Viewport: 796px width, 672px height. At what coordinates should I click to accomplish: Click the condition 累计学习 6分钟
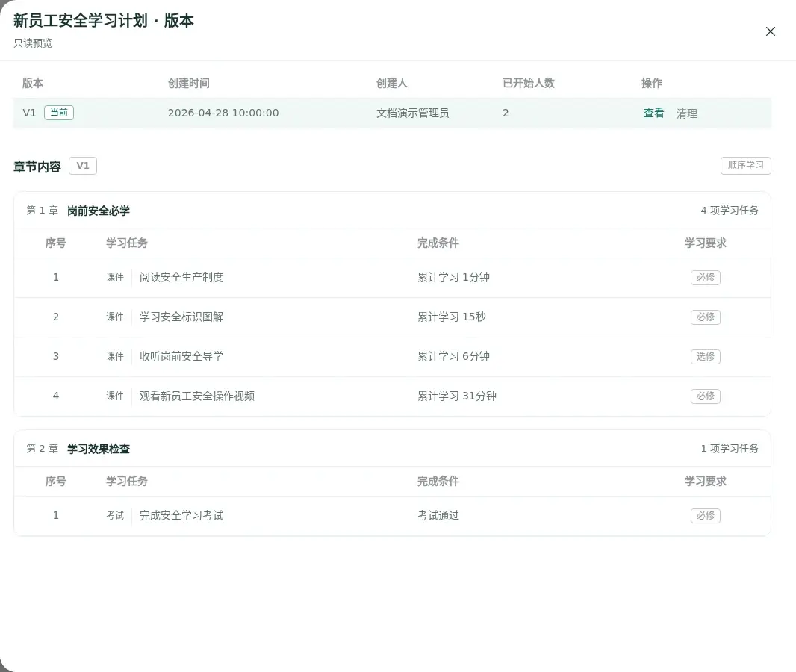click(453, 356)
